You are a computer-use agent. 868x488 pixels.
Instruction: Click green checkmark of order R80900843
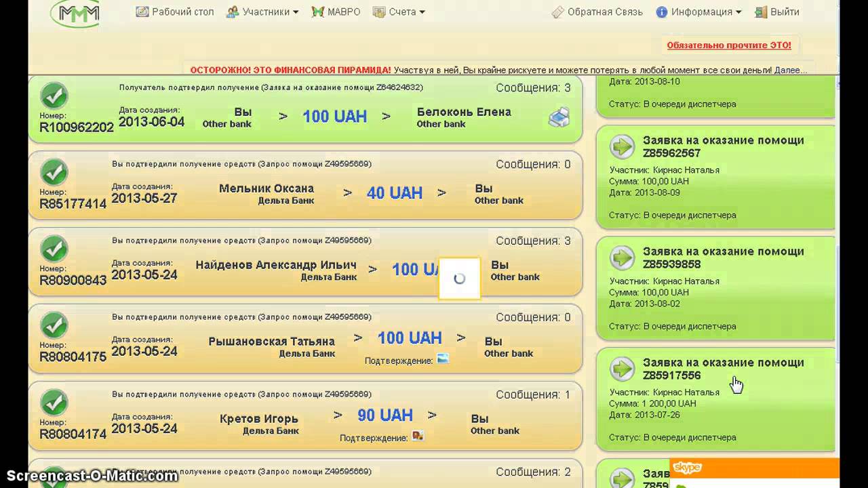(x=54, y=249)
